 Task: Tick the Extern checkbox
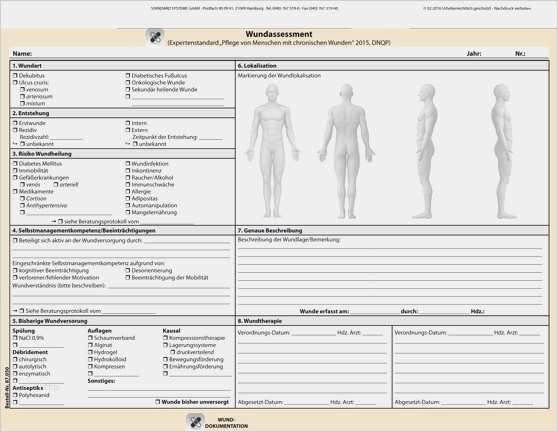(x=128, y=130)
